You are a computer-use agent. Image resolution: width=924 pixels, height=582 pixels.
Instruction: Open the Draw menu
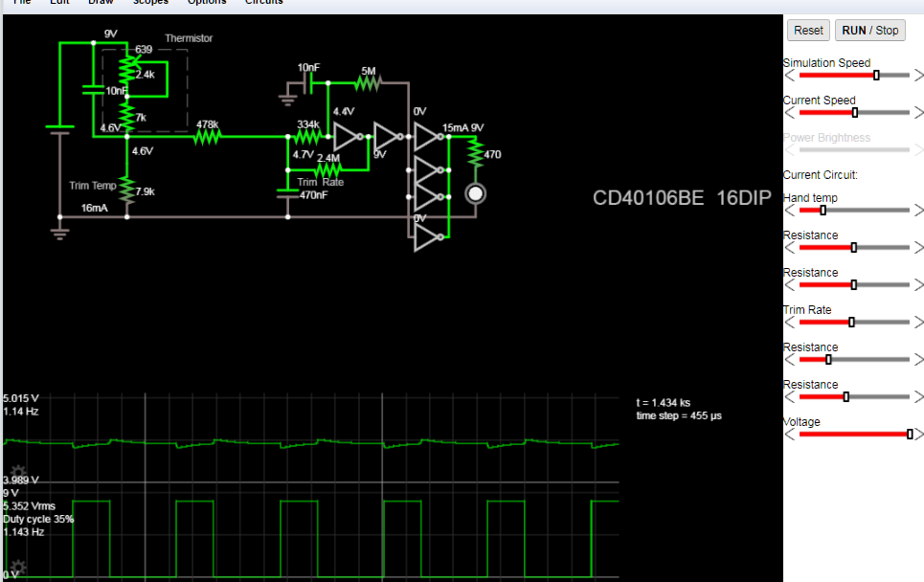[x=101, y=2]
